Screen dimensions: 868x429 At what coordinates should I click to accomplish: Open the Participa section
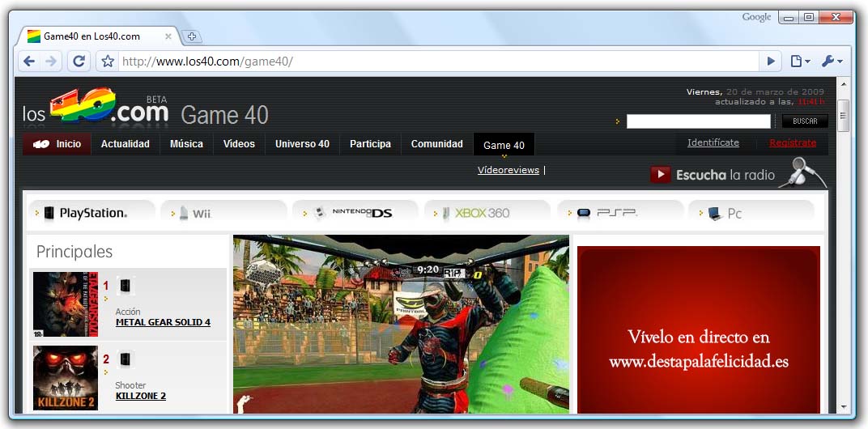[370, 144]
